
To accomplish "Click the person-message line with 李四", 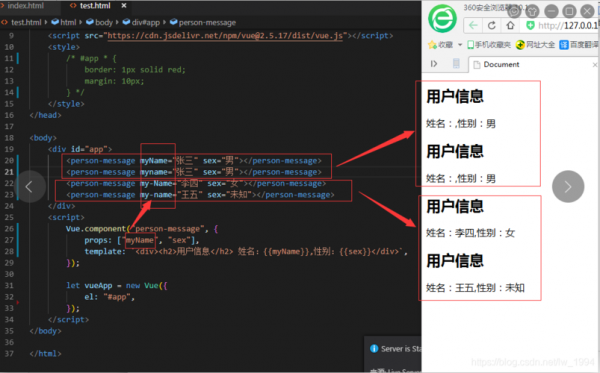I will (x=196, y=184).
